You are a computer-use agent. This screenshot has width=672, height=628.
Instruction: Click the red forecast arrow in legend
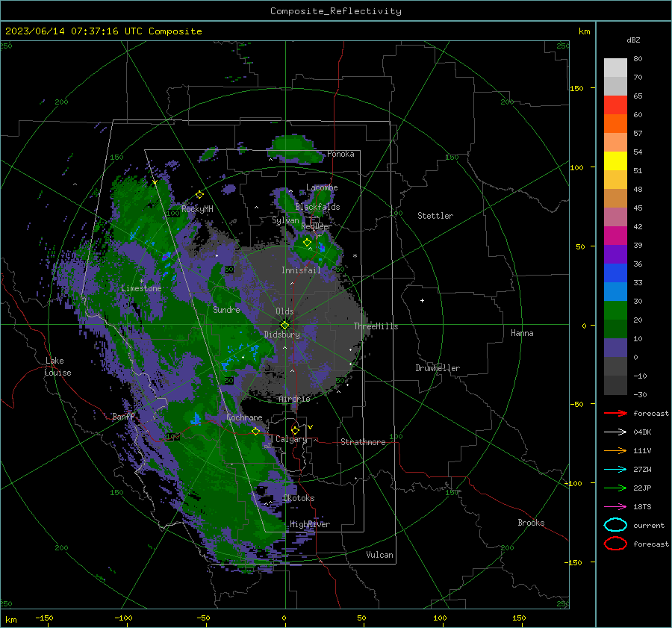[x=615, y=413]
